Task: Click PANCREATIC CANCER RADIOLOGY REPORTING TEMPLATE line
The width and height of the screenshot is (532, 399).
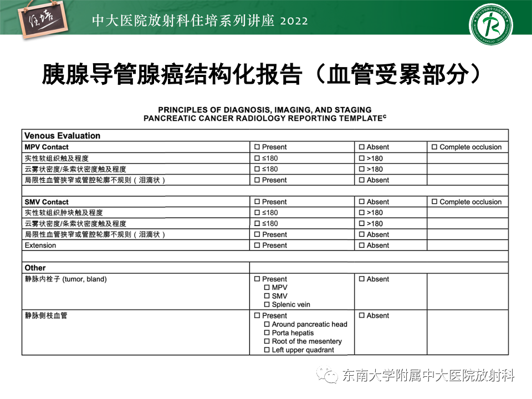Action: pyautogui.click(x=265, y=119)
